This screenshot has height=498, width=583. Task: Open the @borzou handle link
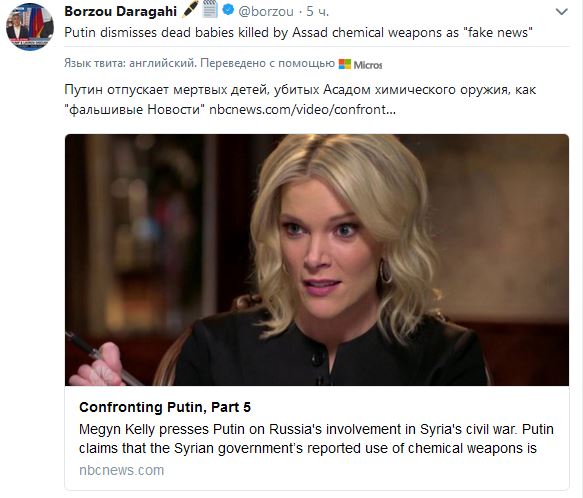[266, 12]
